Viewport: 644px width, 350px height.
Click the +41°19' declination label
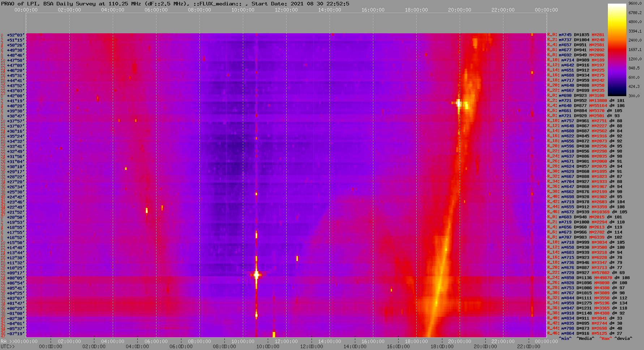[x=16, y=101]
